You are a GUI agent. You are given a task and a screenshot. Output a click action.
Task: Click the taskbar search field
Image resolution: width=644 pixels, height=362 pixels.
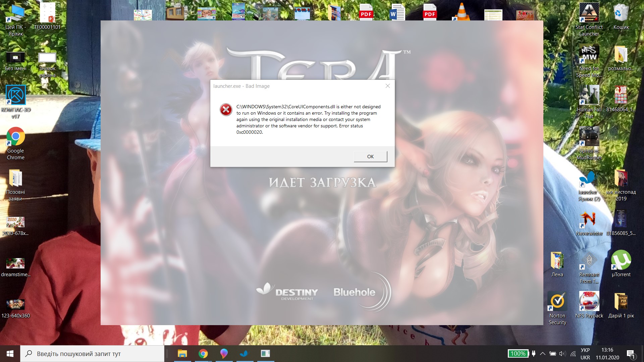[92, 354]
